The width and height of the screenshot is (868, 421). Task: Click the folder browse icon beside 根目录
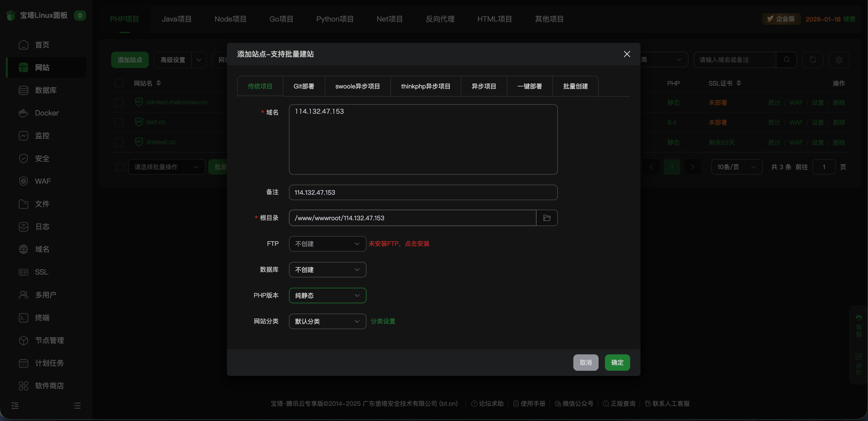(546, 218)
